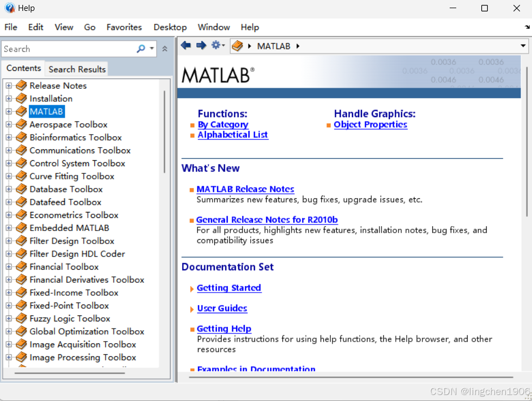Open the address bar history dropdown
Viewport: 532px width, 401px height.
[x=523, y=46]
